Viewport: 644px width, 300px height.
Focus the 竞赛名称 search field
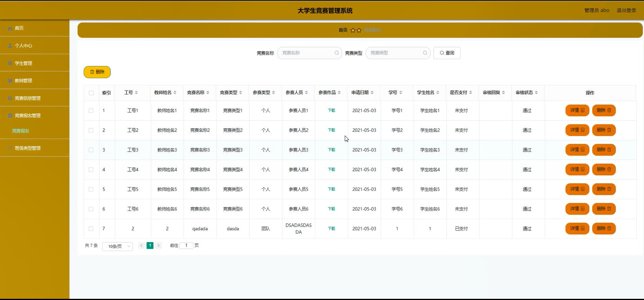tap(309, 53)
